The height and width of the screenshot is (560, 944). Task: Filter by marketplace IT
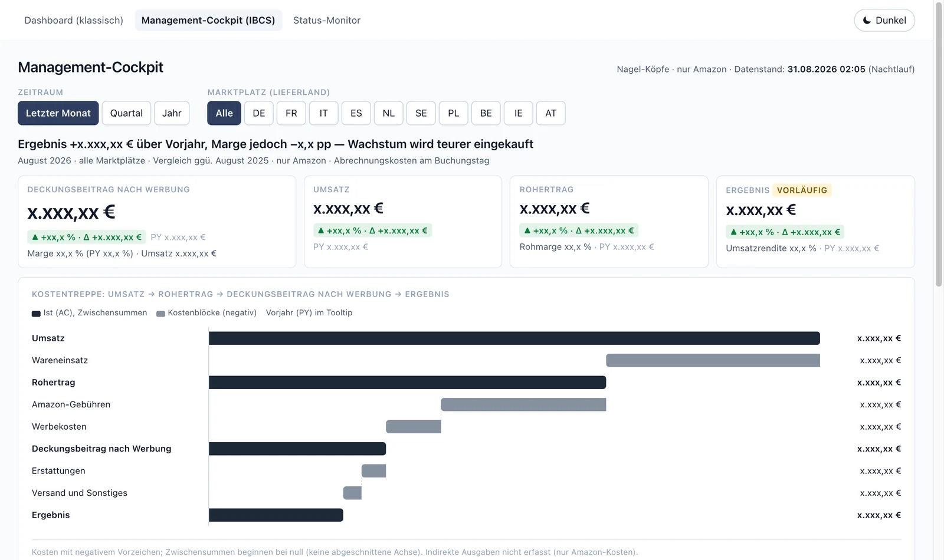tap(324, 113)
